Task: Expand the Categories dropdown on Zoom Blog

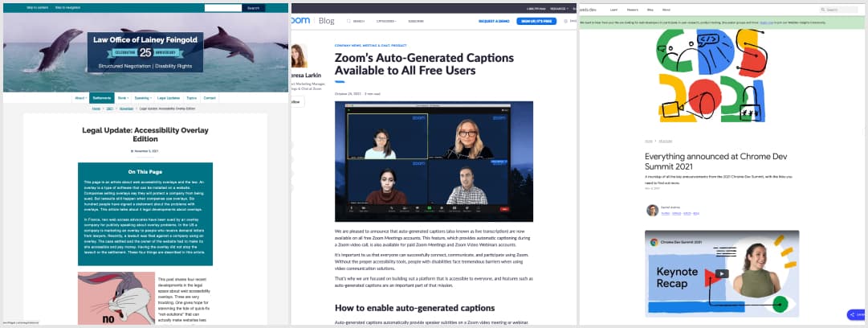Action: click(x=386, y=21)
